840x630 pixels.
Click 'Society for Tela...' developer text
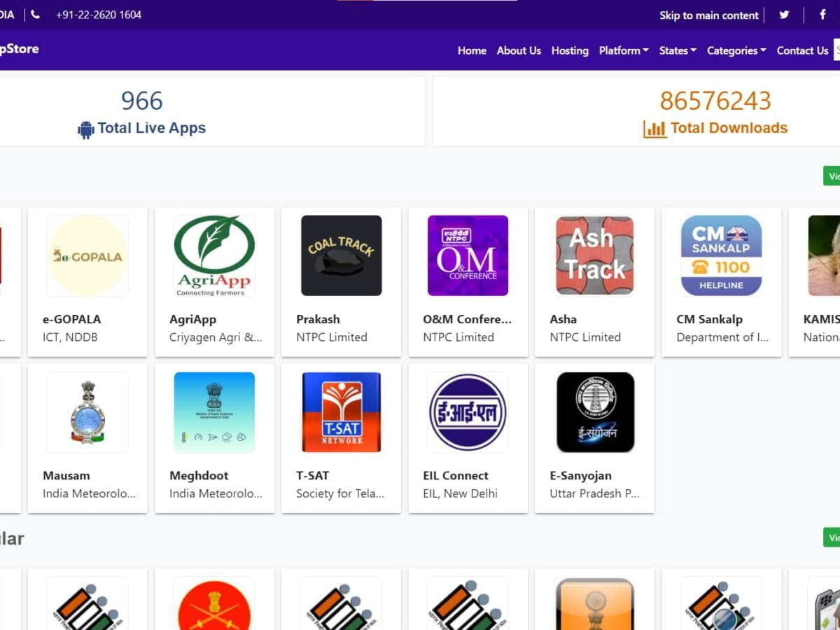click(340, 494)
